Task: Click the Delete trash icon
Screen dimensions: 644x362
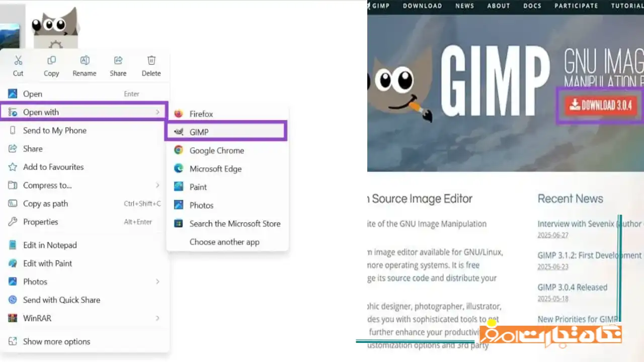Action: click(x=151, y=61)
